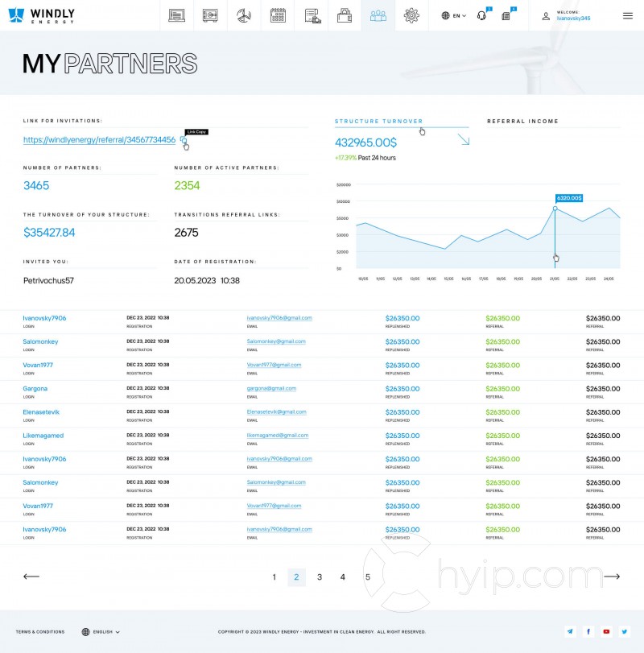Click the user profile avatar icon

click(x=546, y=16)
